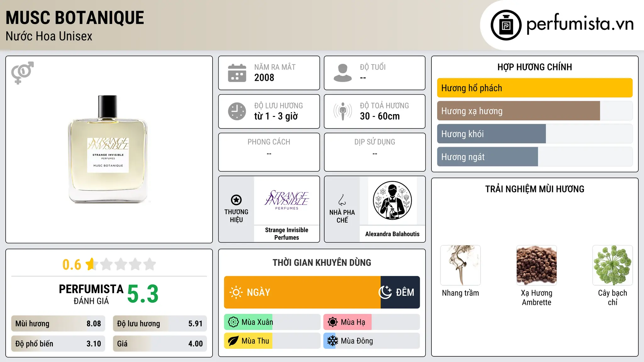Open the Strange Invisible Perfumes brand link
This screenshot has width=644, height=362.
(x=286, y=234)
